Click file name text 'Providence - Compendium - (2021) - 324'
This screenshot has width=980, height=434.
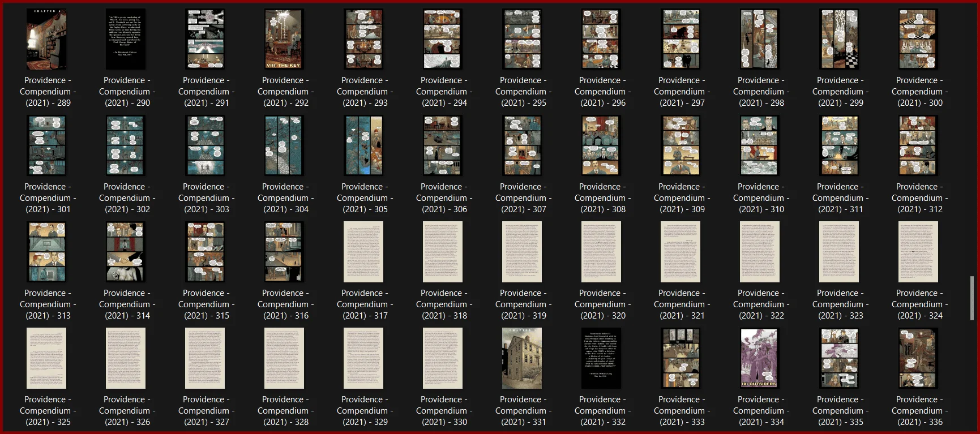pos(920,304)
